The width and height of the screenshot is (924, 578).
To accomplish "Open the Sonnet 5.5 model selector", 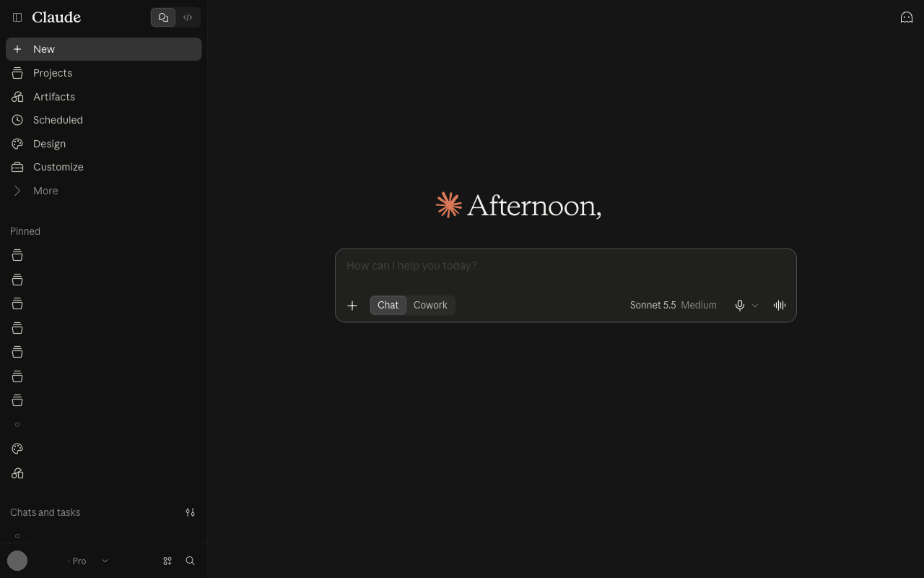I will [653, 305].
